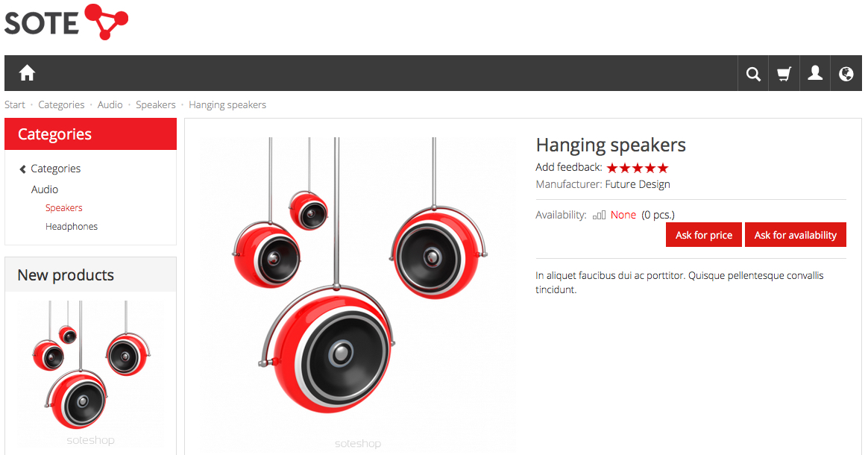Click the SOTE logo
The height and width of the screenshot is (455, 868).
tap(66, 22)
